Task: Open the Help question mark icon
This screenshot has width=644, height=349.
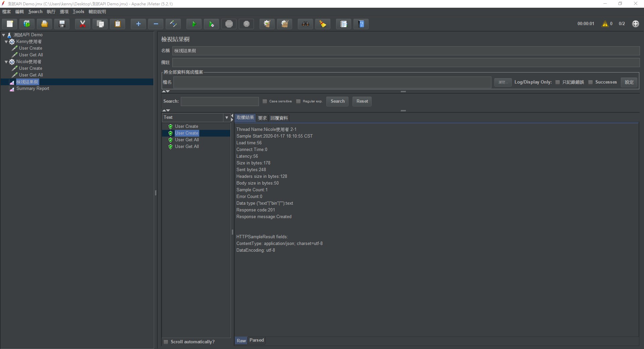Action: tap(361, 24)
